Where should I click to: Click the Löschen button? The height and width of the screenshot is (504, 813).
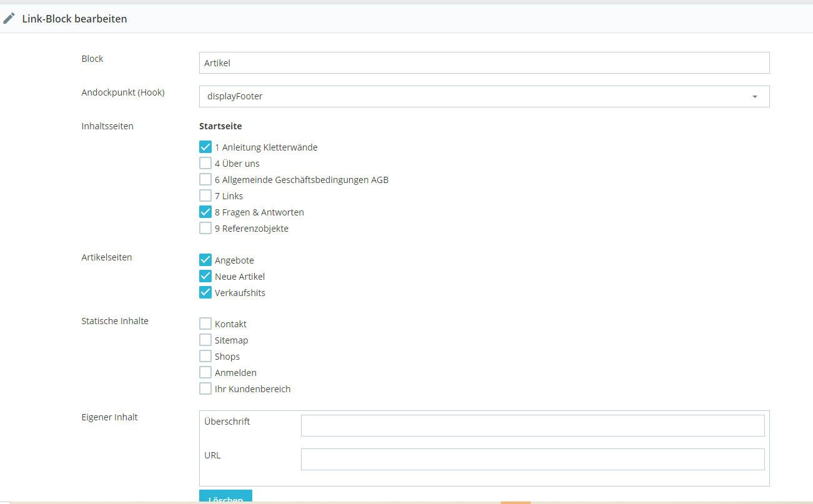click(225, 497)
